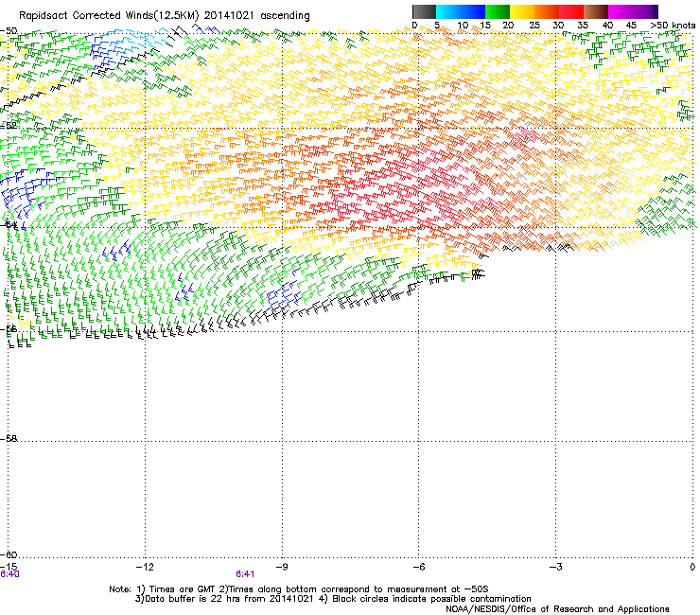700x615 pixels.
Task: Click the '-12' longitude axis label
Action: coord(145,567)
